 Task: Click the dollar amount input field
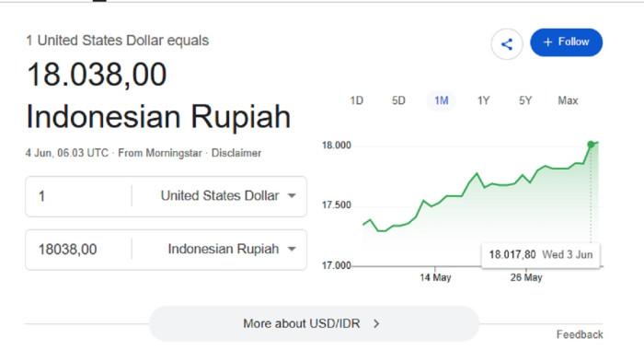[x=79, y=196]
